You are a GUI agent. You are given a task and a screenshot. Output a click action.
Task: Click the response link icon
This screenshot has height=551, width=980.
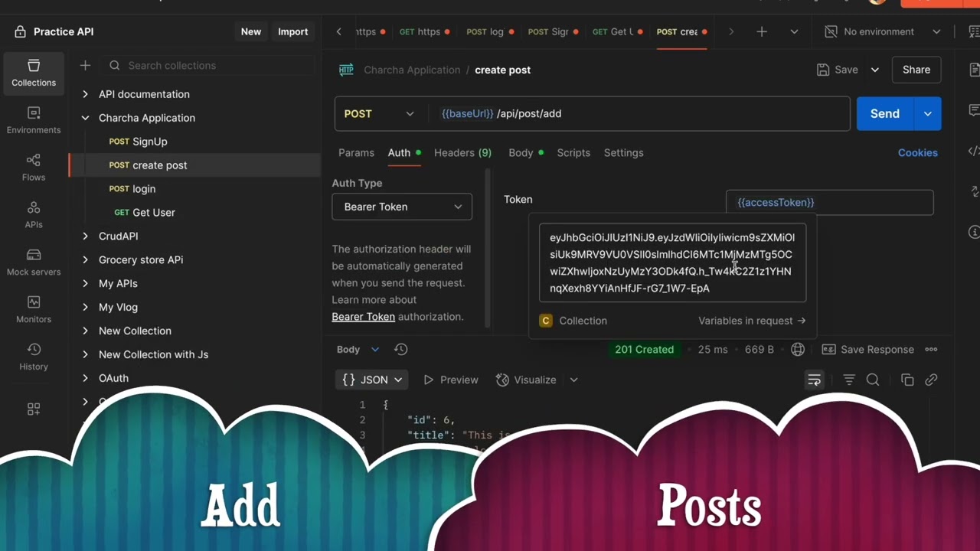pos(931,380)
